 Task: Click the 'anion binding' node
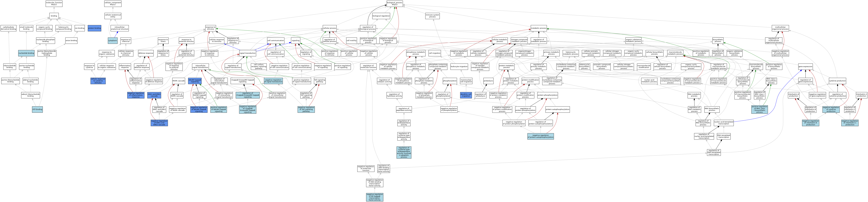click(x=71, y=40)
